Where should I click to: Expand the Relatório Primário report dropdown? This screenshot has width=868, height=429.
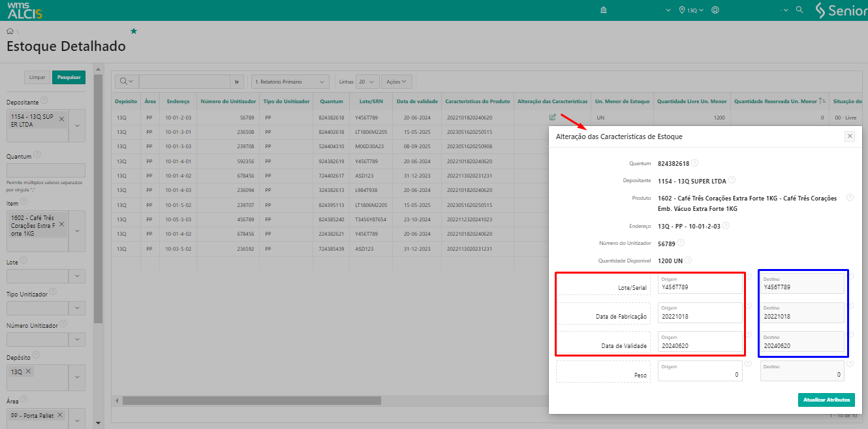[x=290, y=82]
